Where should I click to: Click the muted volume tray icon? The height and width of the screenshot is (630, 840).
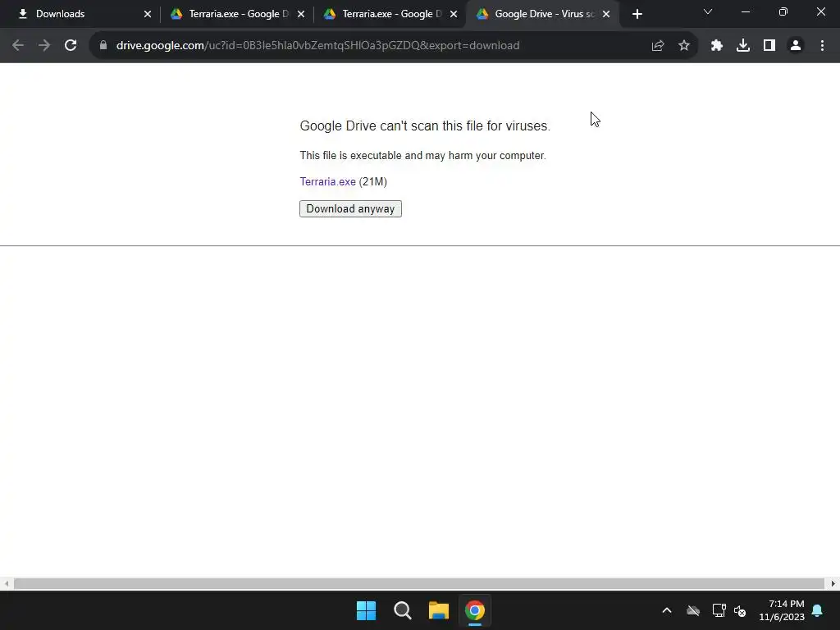[x=741, y=610]
